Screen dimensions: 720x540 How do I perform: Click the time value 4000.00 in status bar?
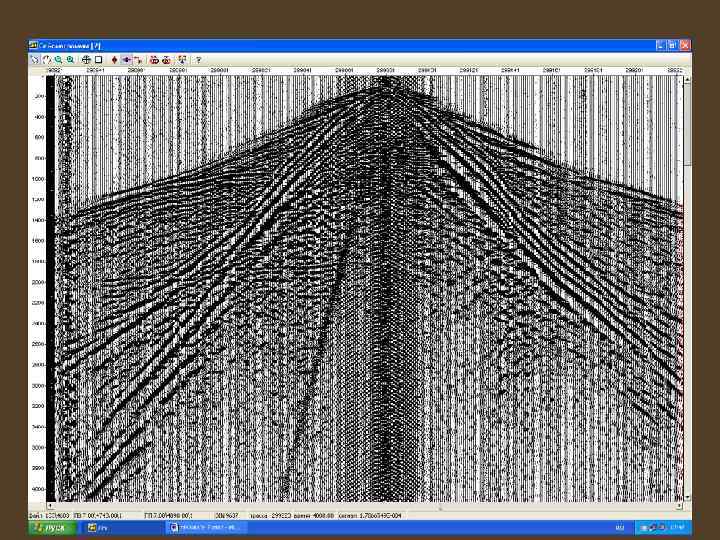[x=323, y=516]
